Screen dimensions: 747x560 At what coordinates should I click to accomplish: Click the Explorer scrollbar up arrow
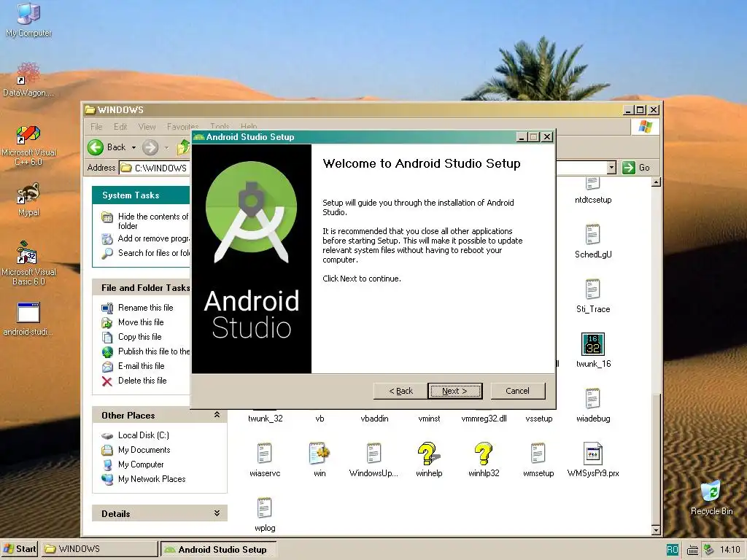656,182
